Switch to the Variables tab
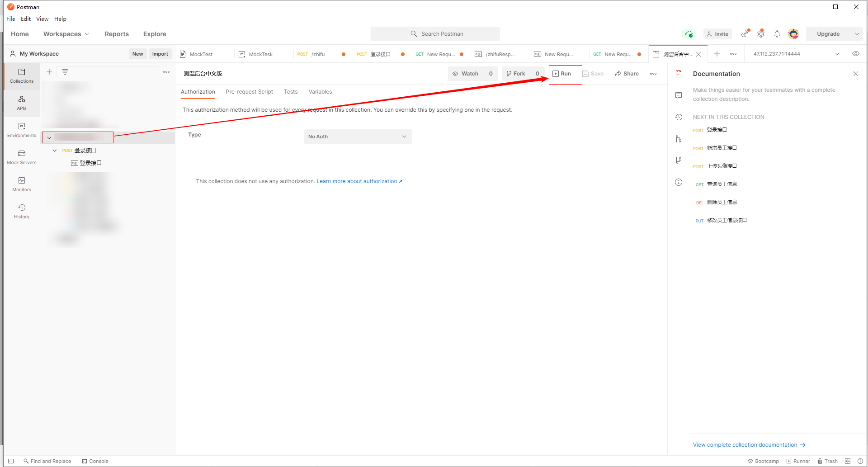The width and height of the screenshot is (868, 467). (x=320, y=92)
